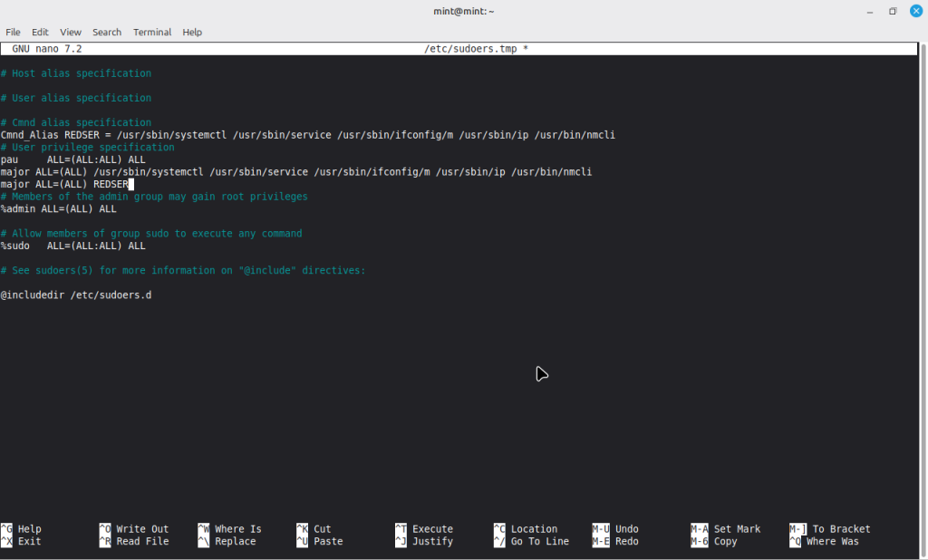Viewport: 928px width, 560px height.
Task: Open the Terminal menu
Action: point(152,32)
